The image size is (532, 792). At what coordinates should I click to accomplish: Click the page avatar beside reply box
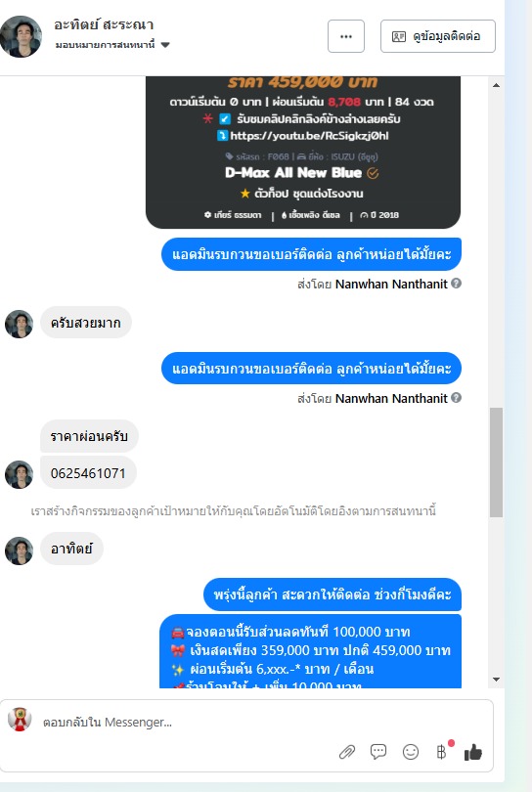[20, 720]
